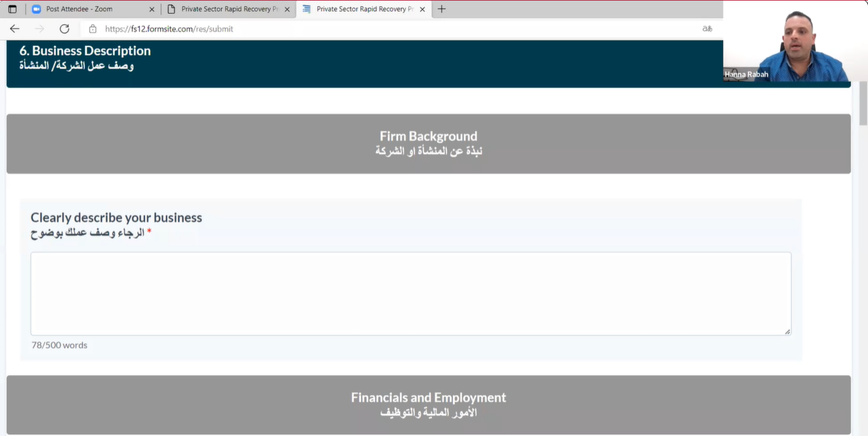Image resolution: width=868 pixels, height=436 pixels.
Task: Click the Hanna Rabah video thumbnail
Action: [795, 41]
